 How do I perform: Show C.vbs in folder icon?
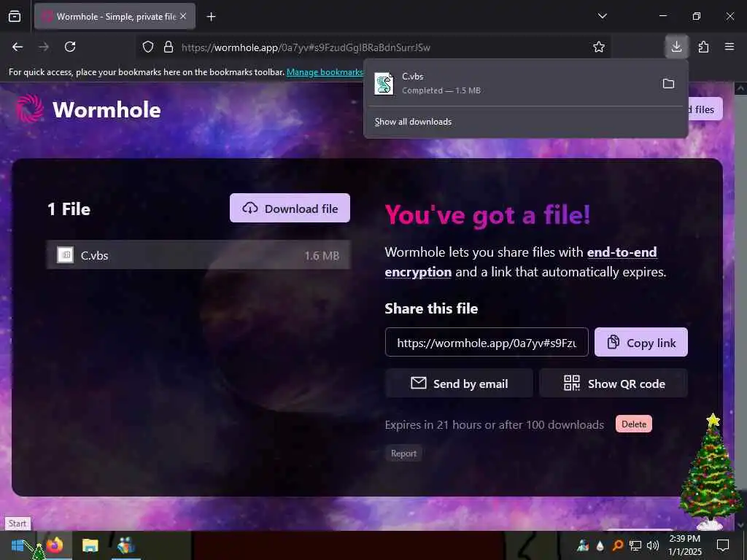[668, 84]
